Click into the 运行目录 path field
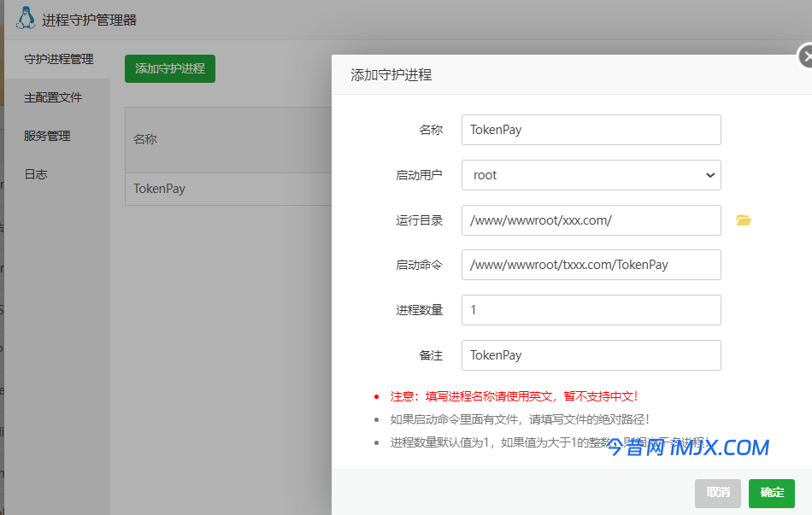This screenshot has height=515, width=812. [x=591, y=220]
